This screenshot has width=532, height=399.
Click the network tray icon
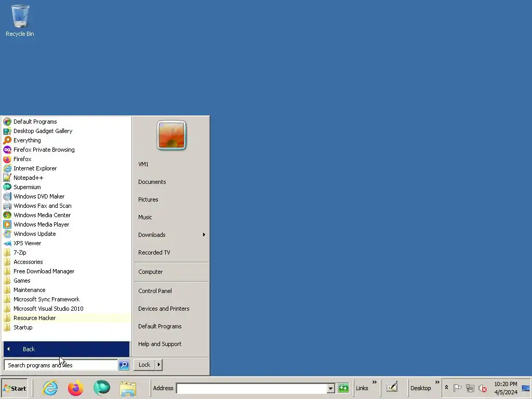click(x=470, y=388)
